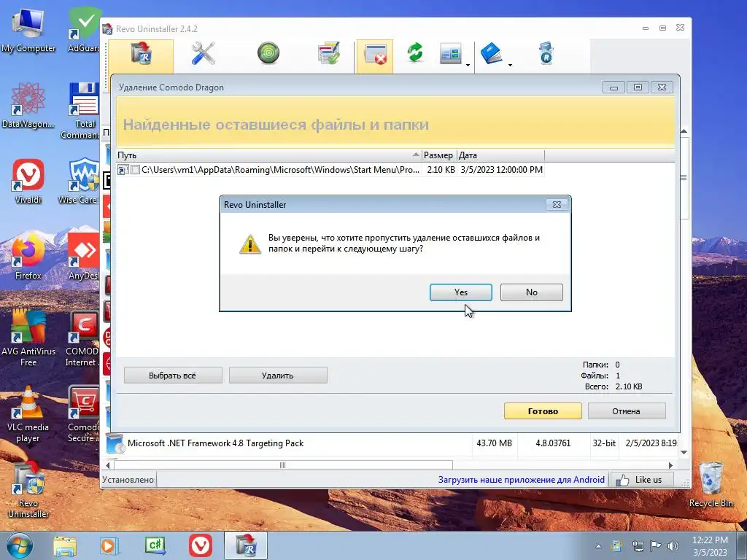This screenshot has height=560, width=747.
Task: Open AnyDesk desktop shortcut
Action: coord(84,257)
